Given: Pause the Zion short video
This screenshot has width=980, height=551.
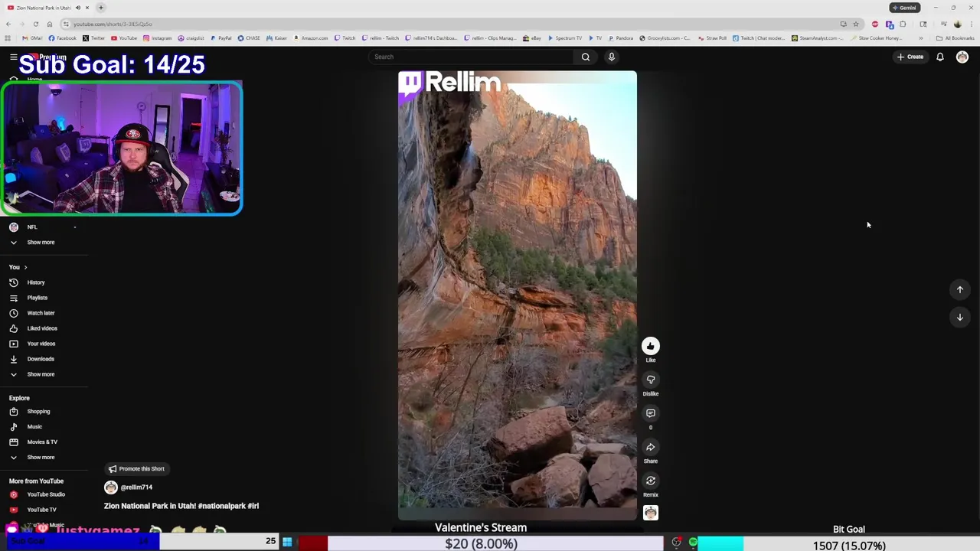Looking at the screenshot, I should [x=517, y=295].
